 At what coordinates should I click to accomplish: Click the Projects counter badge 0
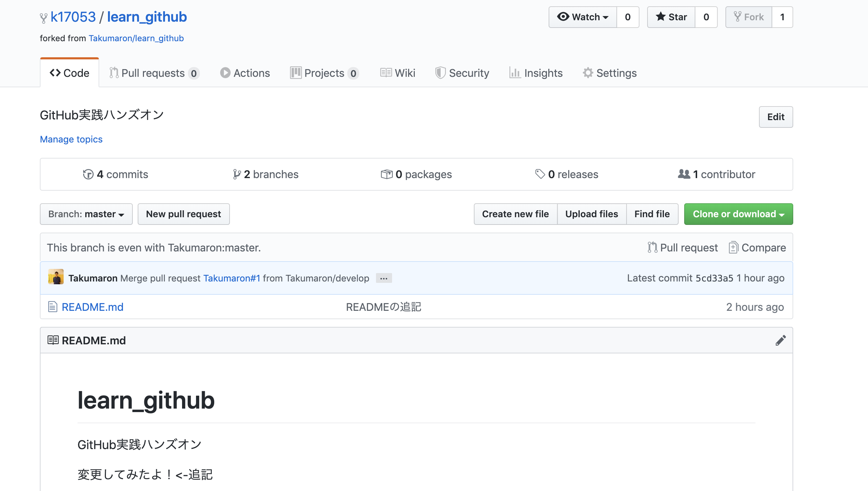tap(353, 73)
